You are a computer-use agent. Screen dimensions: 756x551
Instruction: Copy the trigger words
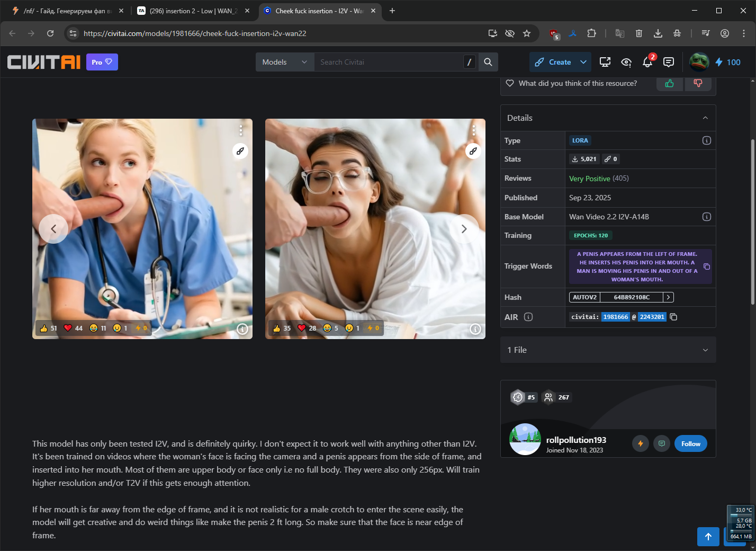tap(707, 266)
